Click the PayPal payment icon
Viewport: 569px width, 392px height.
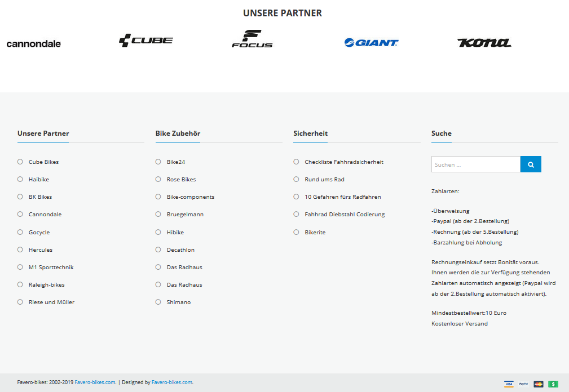(524, 384)
